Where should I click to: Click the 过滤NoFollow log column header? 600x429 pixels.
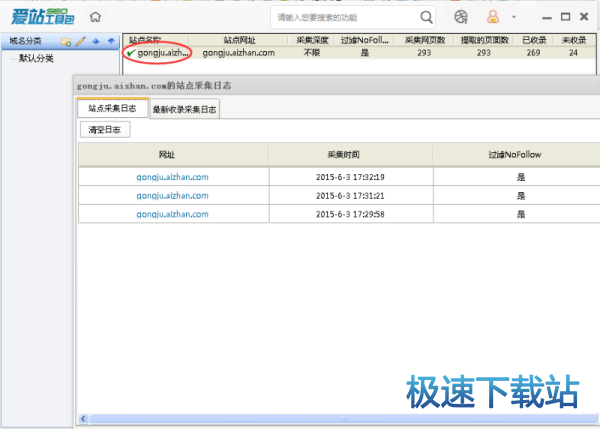tap(516, 155)
